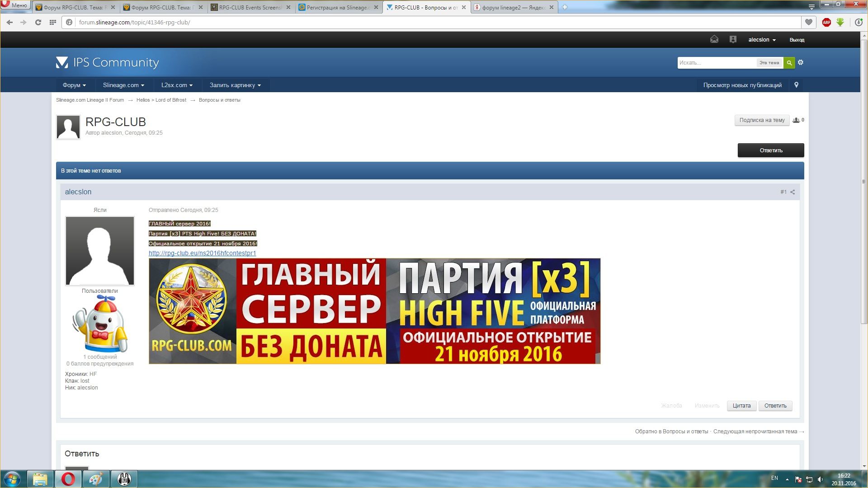Bookmark page with heart icon
The height and width of the screenshot is (488, 868).
(x=809, y=22)
